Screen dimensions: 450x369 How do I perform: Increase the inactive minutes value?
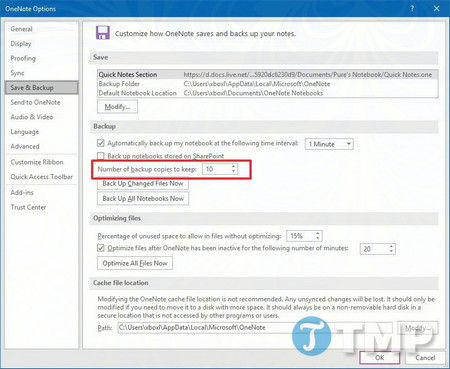[391, 246]
